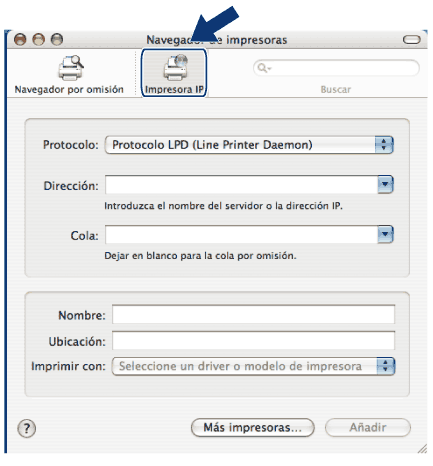Viewport: 433px width, 466px height.
Task: Open the help question mark button
Action: [x=27, y=428]
